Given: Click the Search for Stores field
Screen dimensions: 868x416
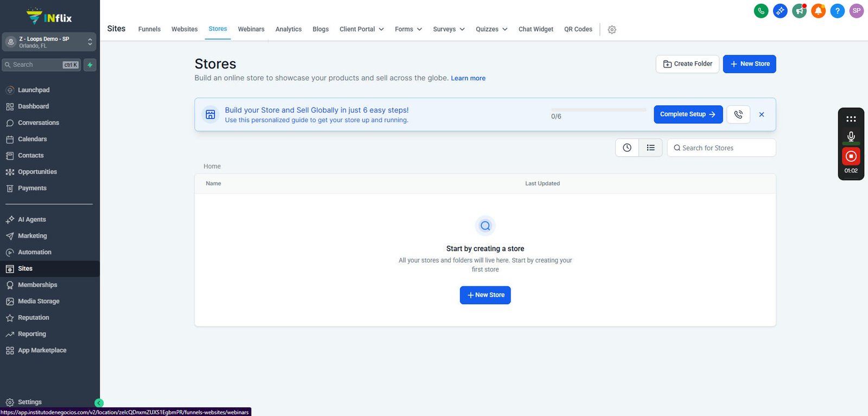Looking at the screenshot, I should 721,148.
